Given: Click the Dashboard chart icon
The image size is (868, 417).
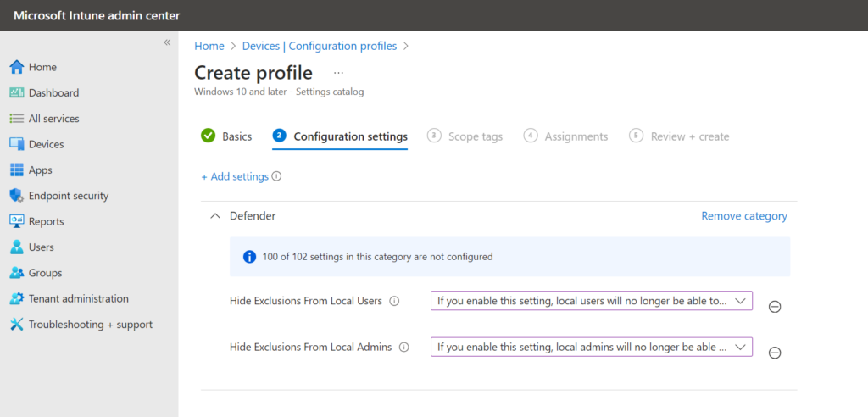Looking at the screenshot, I should 17,92.
